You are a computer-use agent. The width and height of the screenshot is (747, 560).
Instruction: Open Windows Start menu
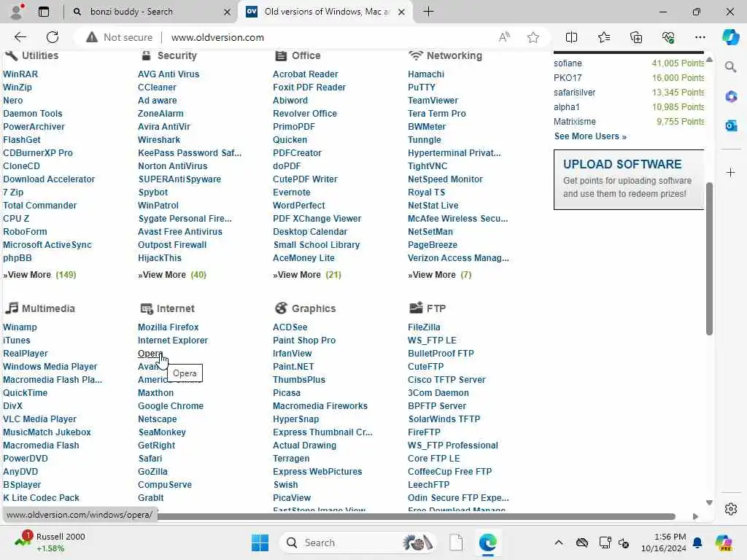pos(260,542)
